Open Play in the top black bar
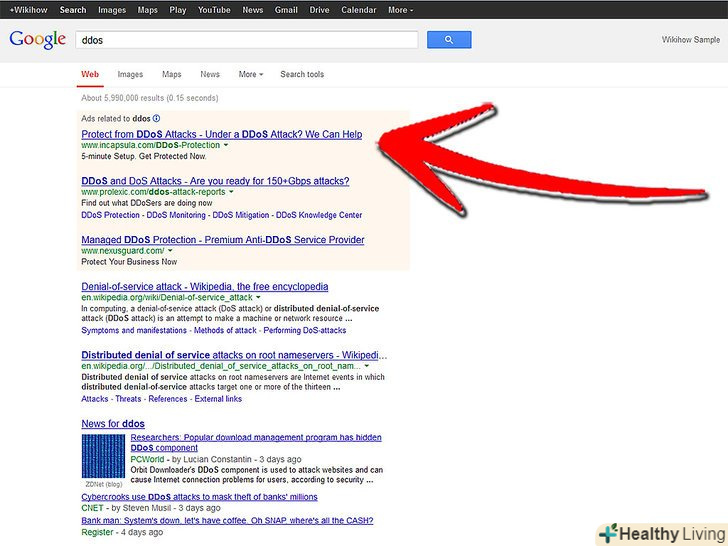 pyautogui.click(x=178, y=10)
